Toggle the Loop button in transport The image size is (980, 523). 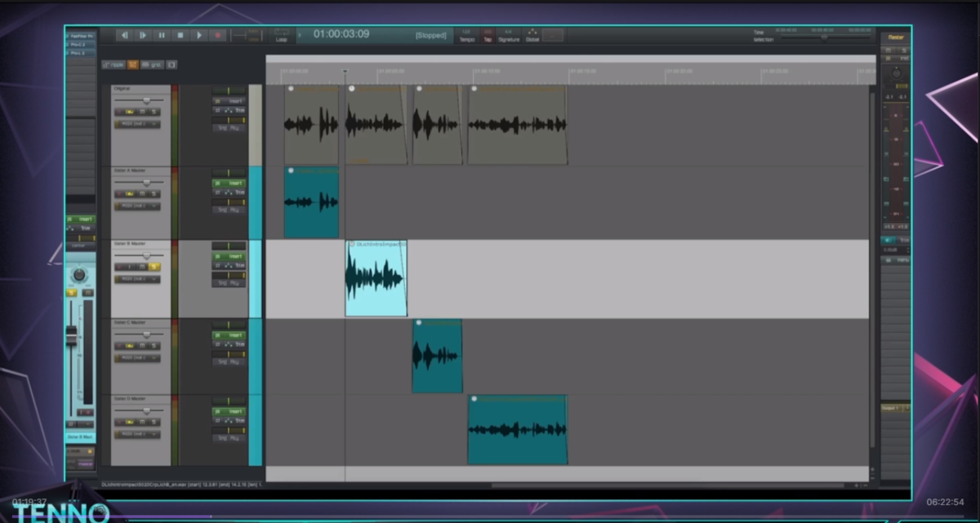[282, 35]
